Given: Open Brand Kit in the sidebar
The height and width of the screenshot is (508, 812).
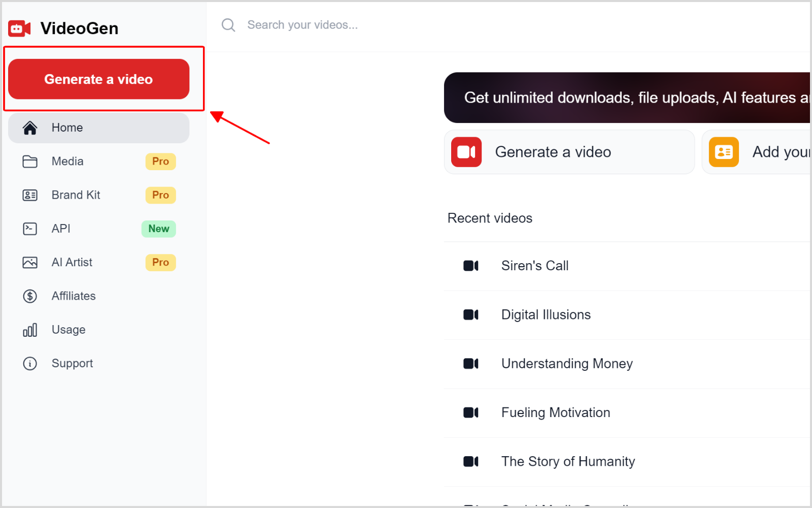Looking at the screenshot, I should click(99, 195).
